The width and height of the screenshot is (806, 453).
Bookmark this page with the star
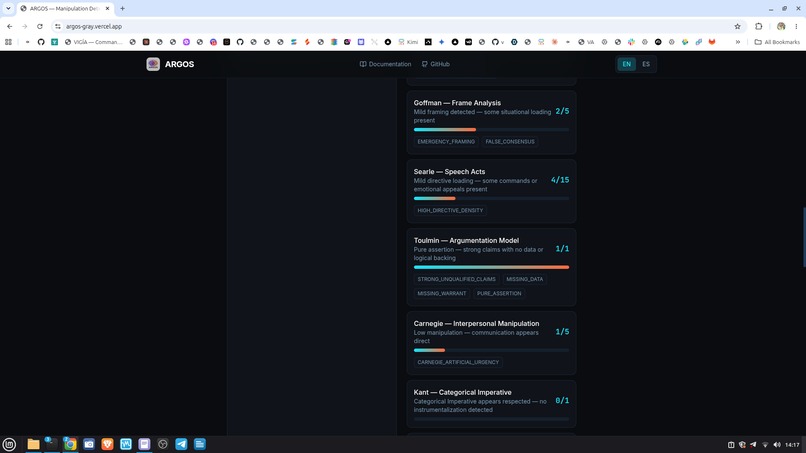(737, 26)
